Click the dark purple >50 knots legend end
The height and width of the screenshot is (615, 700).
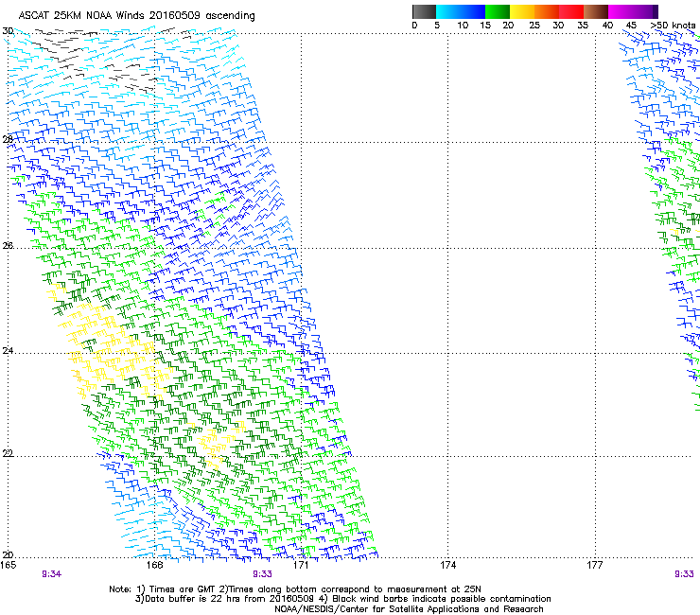click(x=656, y=11)
